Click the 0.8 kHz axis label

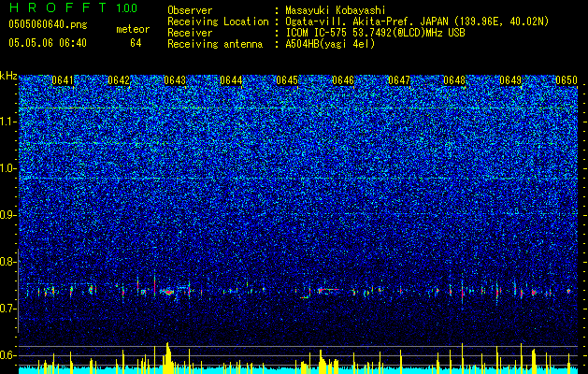tap(8, 262)
